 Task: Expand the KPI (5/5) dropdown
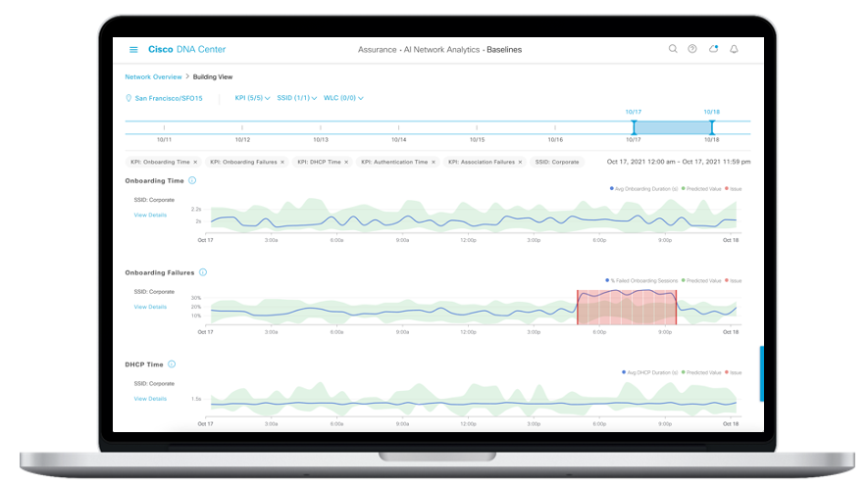[x=252, y=98]
